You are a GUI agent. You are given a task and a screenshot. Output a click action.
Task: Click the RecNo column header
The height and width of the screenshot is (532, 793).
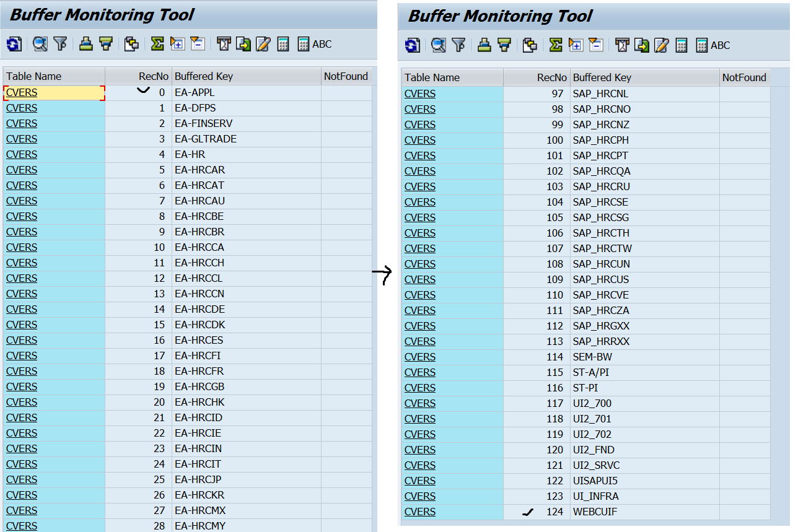[x=153, y=76]
